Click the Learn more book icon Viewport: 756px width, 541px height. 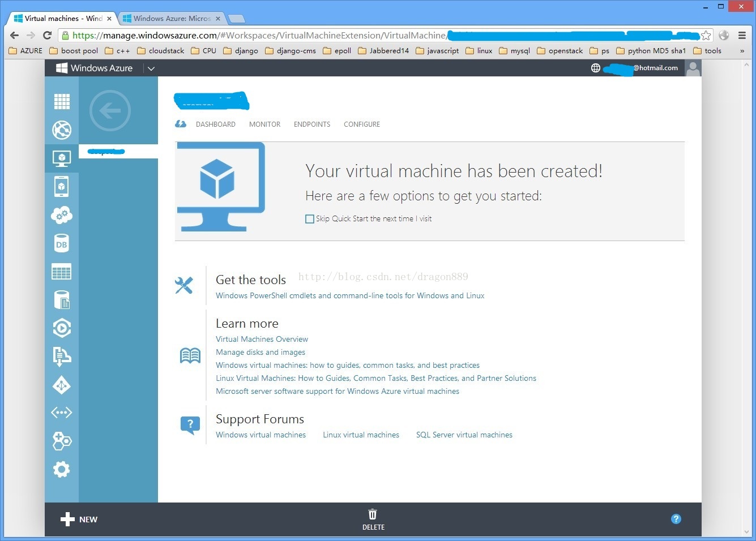190,355
